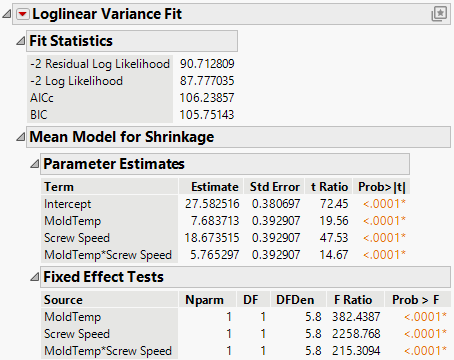Click the BIC value 105.75143
454x360 pixels.
coord(207,115)
